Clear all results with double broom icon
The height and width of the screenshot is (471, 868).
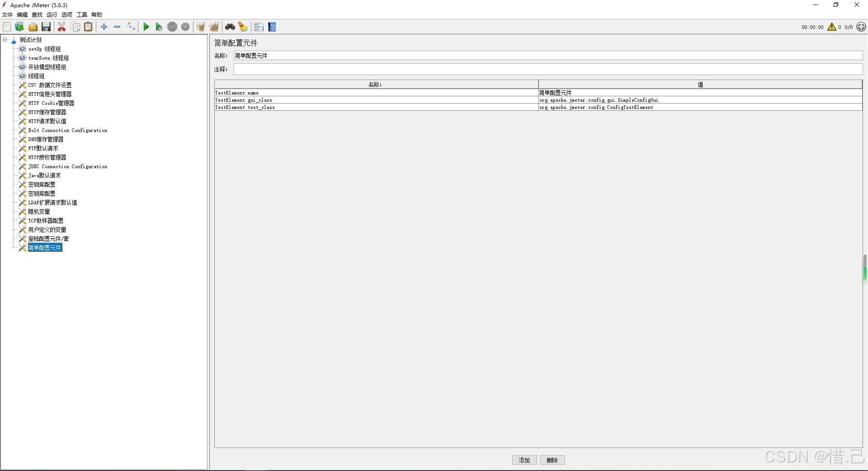[x=214, y=27]
